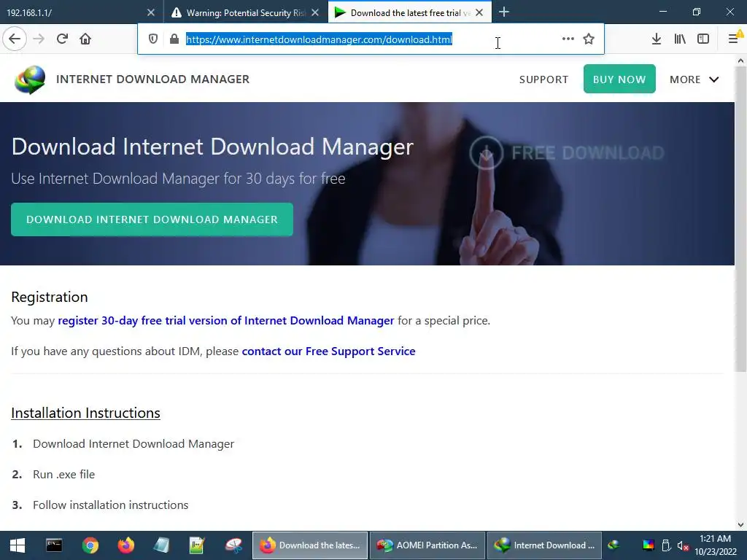This screenshot has width=747, height=560.
Task: Open the Library bookmarks and history
Action: coord(680,39)
